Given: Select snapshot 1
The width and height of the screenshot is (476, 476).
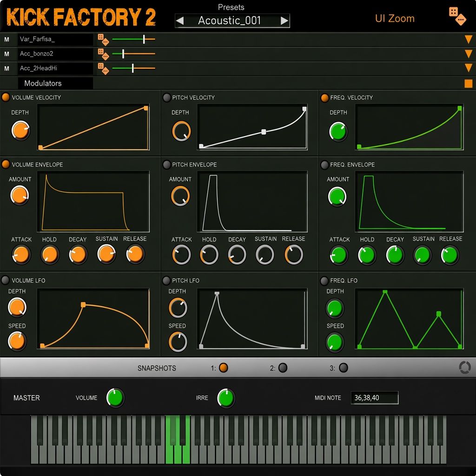Looking at the screenshot, I should [x=224, y=368].
